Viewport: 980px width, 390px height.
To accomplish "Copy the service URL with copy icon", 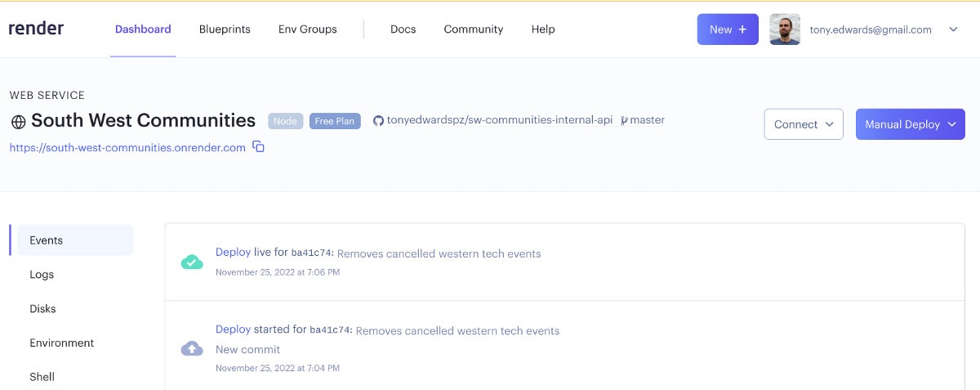I will point(258,147).
